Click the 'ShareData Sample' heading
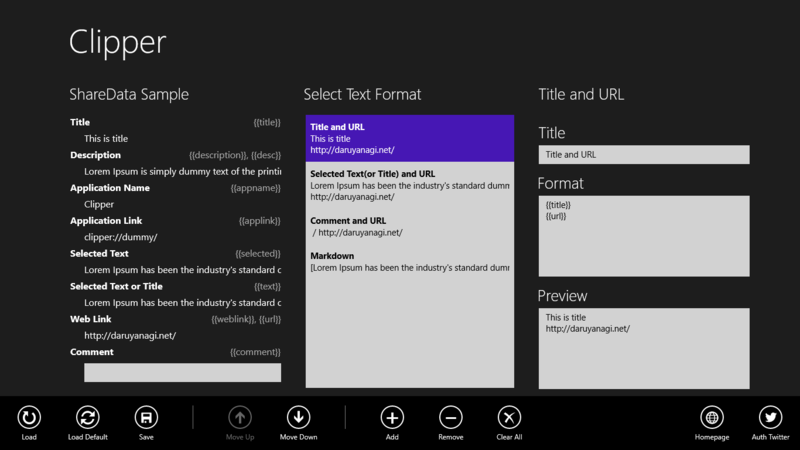This screenshot has width=800, height=450. (x=129, y=94)
